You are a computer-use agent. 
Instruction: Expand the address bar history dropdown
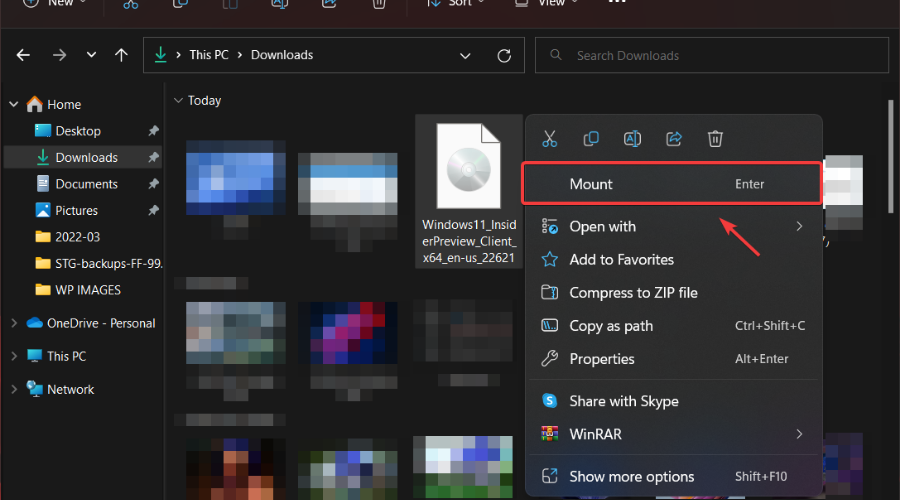point(465,56)
